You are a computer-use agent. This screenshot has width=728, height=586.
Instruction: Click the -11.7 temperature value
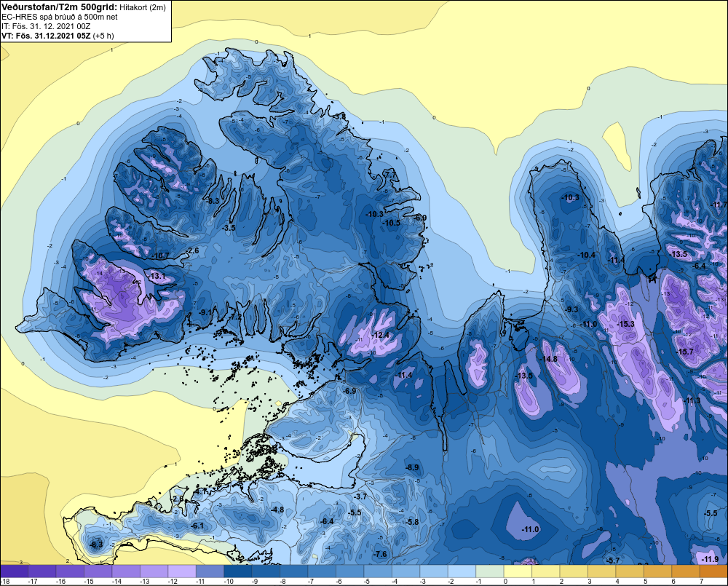click(x=720, y=205)
